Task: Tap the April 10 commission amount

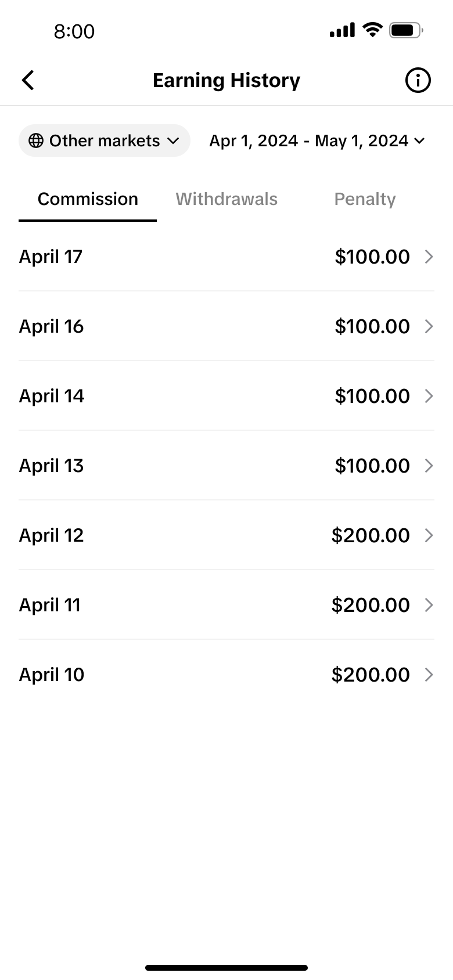Action: tap(371, 675)
